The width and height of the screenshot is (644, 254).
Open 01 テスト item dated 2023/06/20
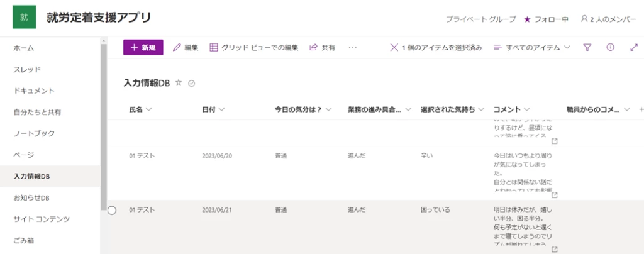tap(142, 156)
